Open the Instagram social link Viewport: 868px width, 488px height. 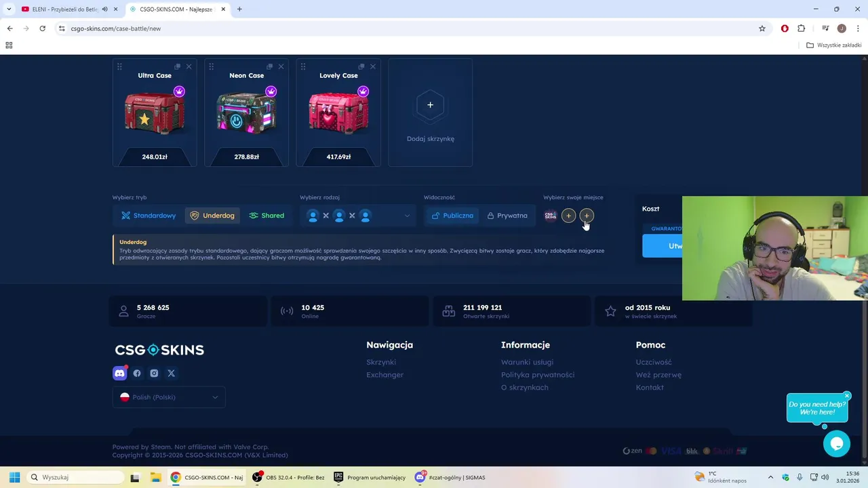pos(154,373)
